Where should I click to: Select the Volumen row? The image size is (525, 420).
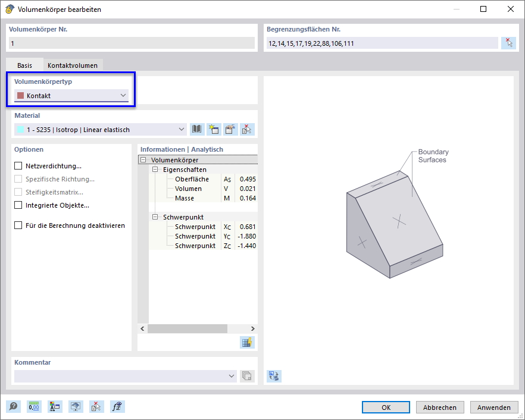point(203,189)
